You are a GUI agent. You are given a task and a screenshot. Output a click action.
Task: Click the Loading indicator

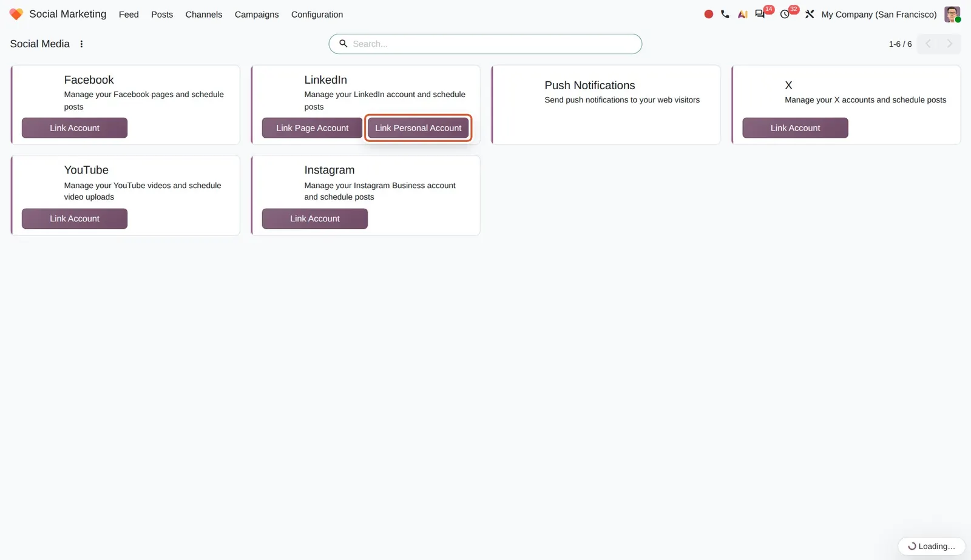click(x=932, y=546)
